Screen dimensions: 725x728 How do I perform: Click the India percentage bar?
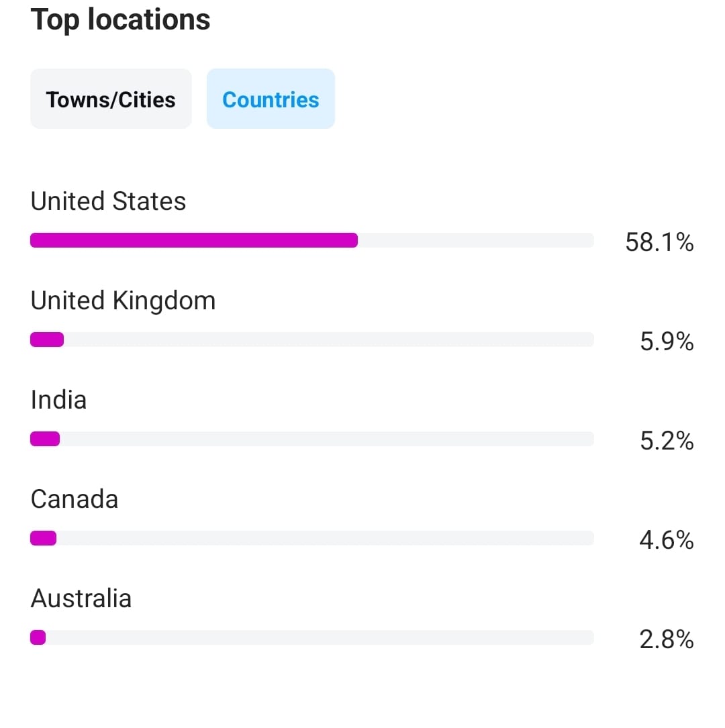(x=312, y=439)
